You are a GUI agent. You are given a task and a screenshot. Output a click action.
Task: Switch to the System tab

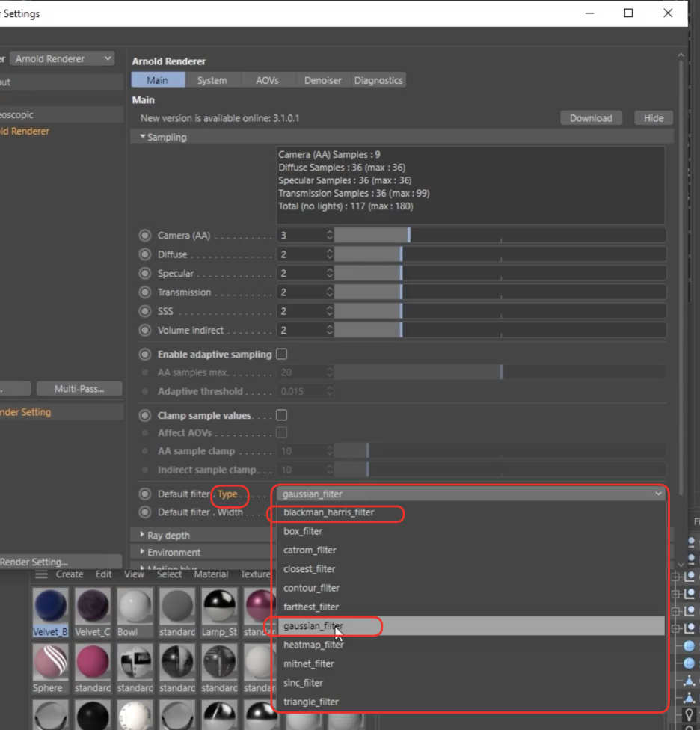click(x=212, y=80)
